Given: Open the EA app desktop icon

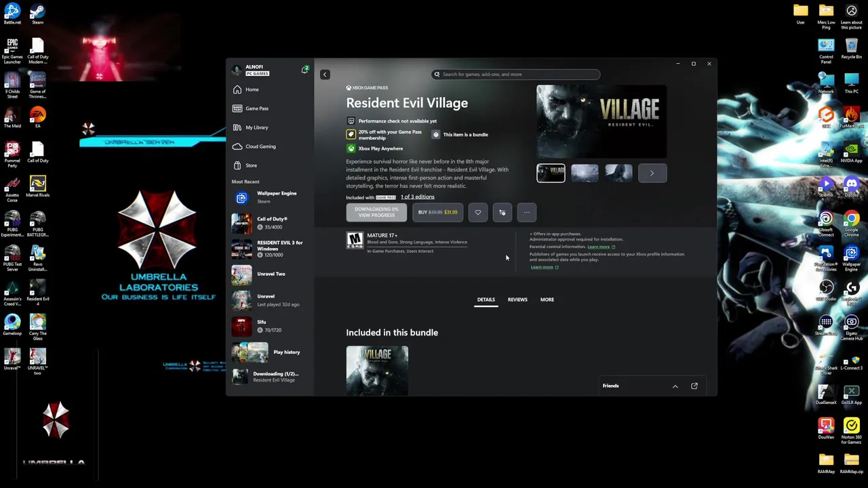Looking at the screenshot, I should [37, 117].
